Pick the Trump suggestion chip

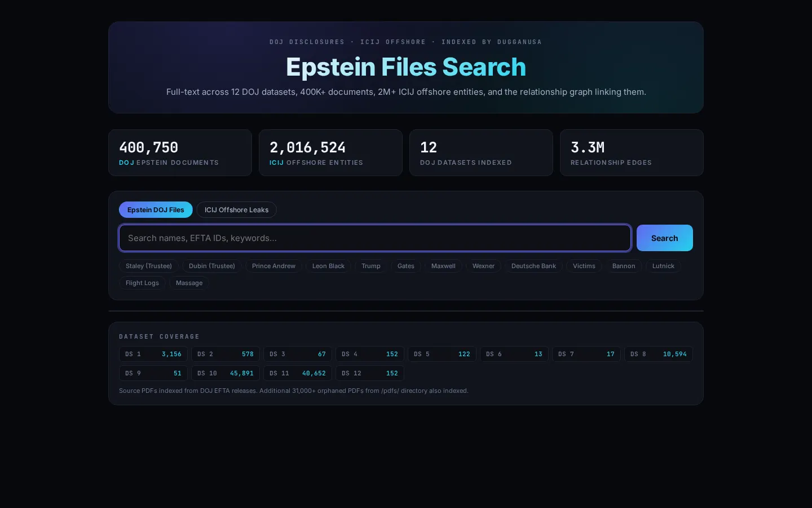[x=371, y=266]
